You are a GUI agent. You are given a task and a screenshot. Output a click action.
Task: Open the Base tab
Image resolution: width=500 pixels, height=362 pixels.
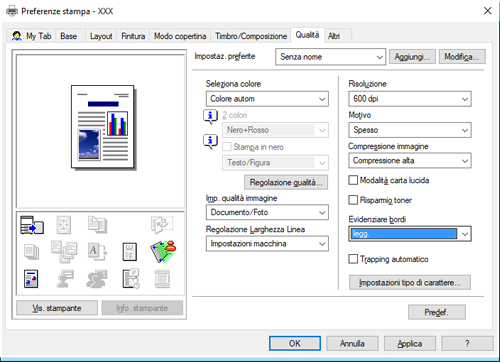[69, 36]
